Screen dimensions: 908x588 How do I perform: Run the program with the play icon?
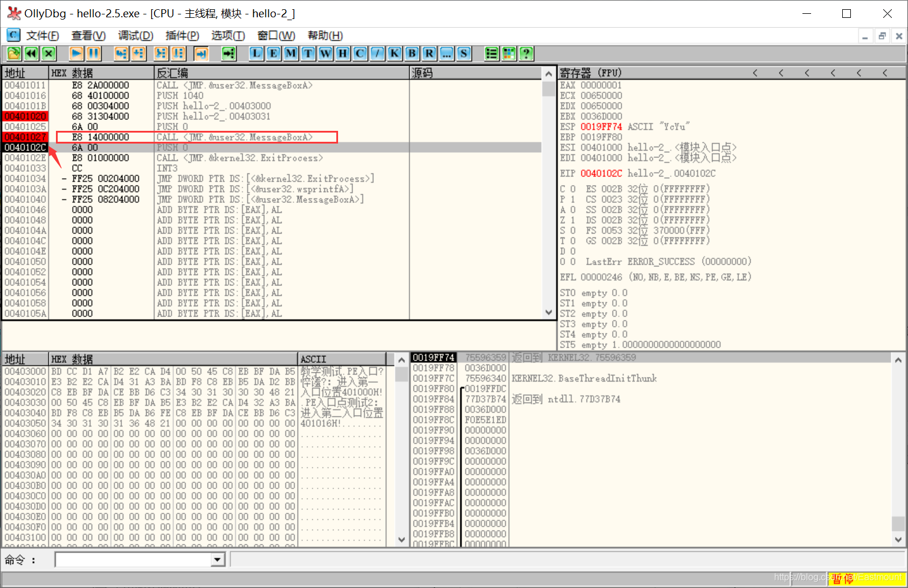tap(76, 54)
